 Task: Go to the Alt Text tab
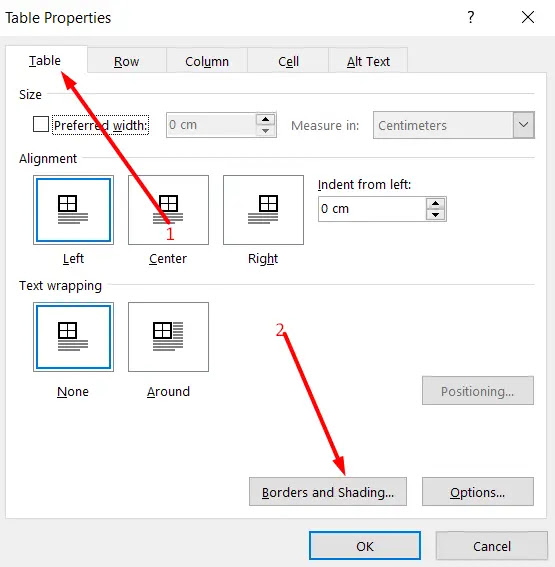coord(368,61)
